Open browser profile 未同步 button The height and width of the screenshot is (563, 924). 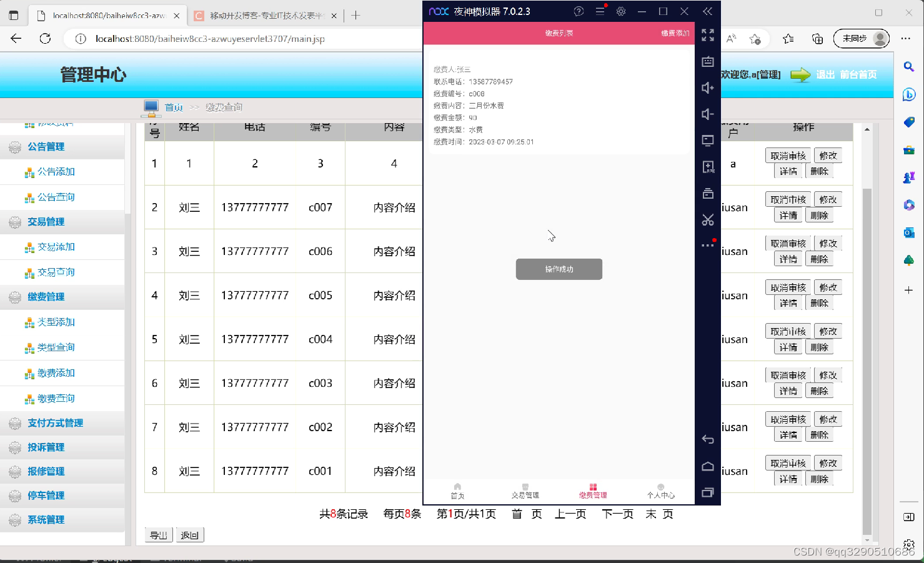(x=862, y=39)
